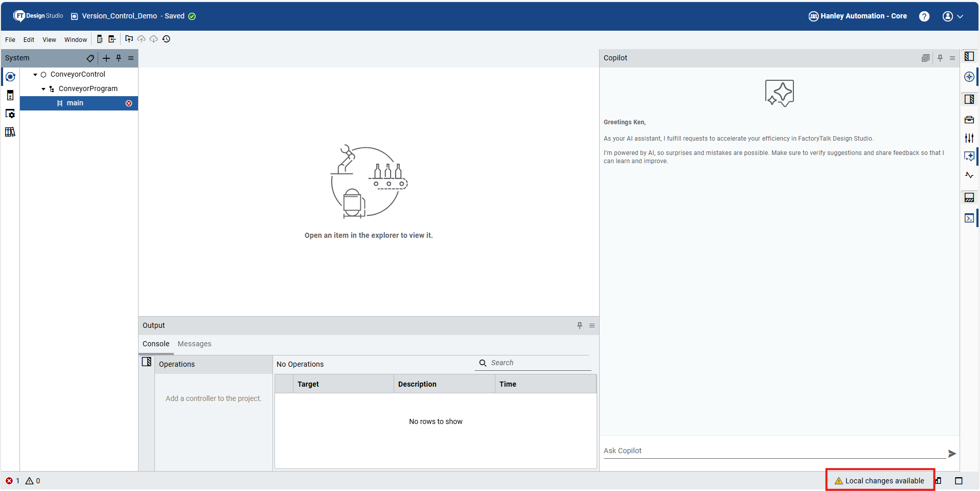Click the Ask Copilot input field
Viewport: 980px width, 491px height.
coord(774,451)
